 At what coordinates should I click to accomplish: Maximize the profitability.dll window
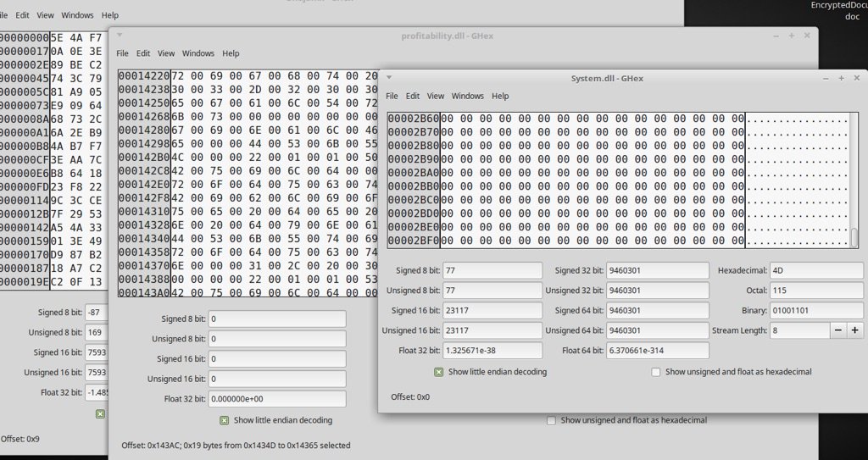coord(792,36)
